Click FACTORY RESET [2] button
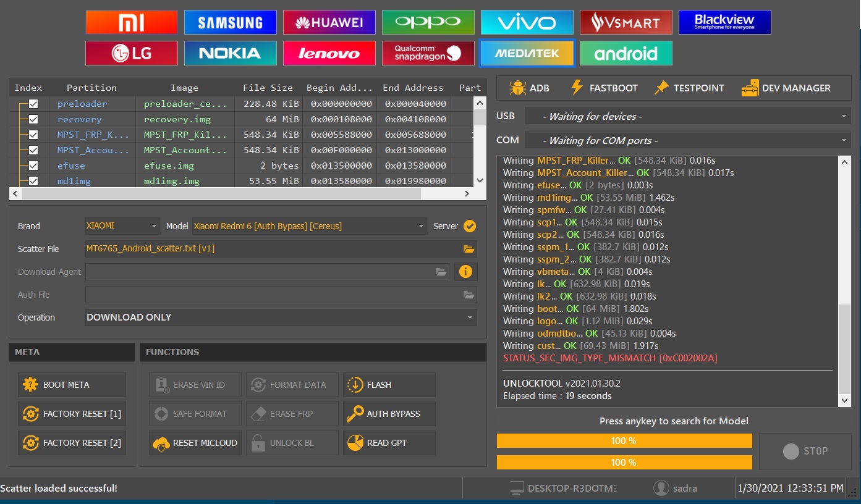Screen dimensions: 861x504 tap(72, 443)
